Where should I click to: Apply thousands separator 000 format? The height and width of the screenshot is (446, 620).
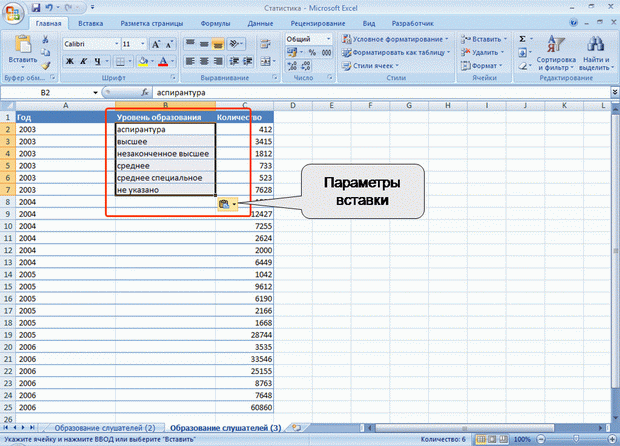pos(326,53)
